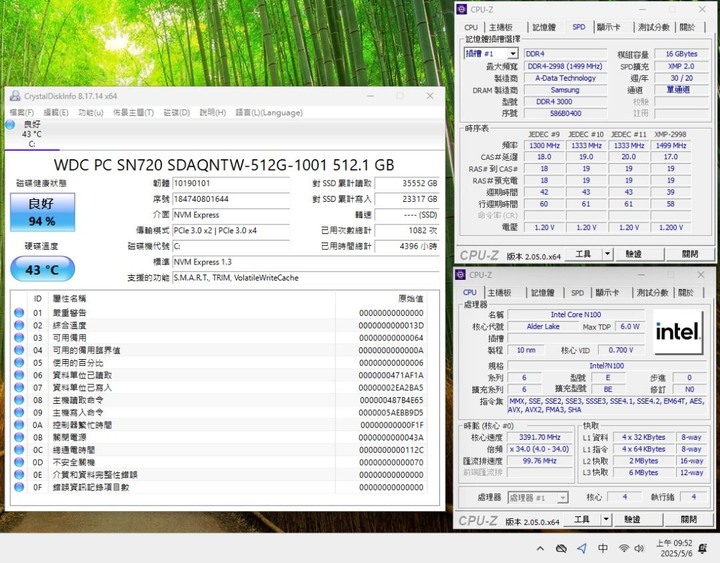Click 工具 button in the SPD CPU-Z window
The image size is (720, 563).
[x=583, y=254]
